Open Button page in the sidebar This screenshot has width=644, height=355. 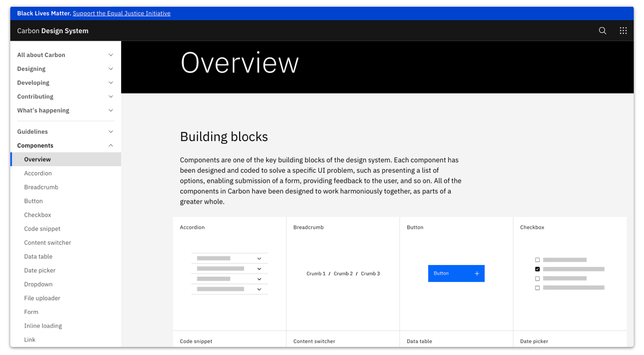[66, 201]
